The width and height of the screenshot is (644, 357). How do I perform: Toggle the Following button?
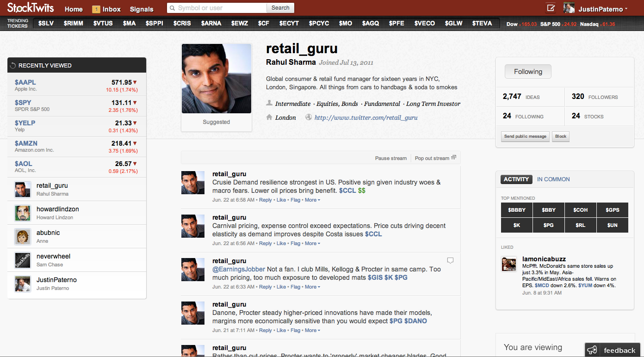click(x=528, y=72)
